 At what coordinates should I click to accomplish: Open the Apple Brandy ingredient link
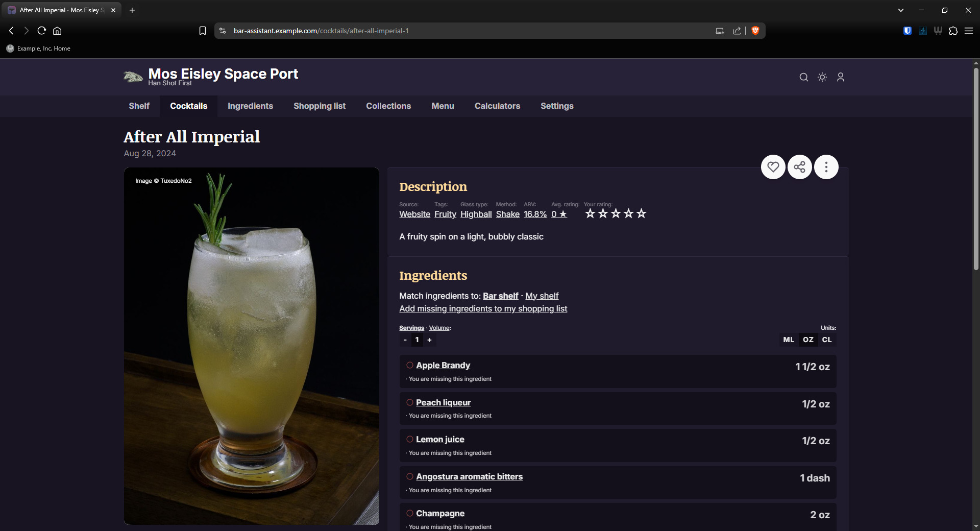click(x=443, y=365)
